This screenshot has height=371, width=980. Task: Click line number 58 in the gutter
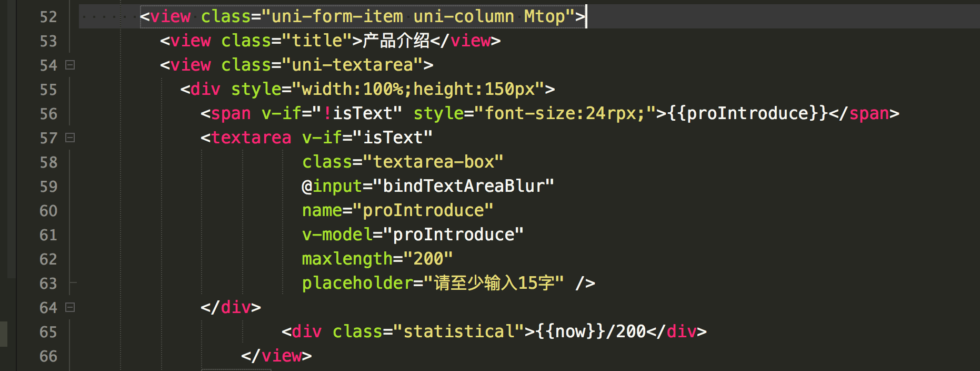[x=48, y=162]
